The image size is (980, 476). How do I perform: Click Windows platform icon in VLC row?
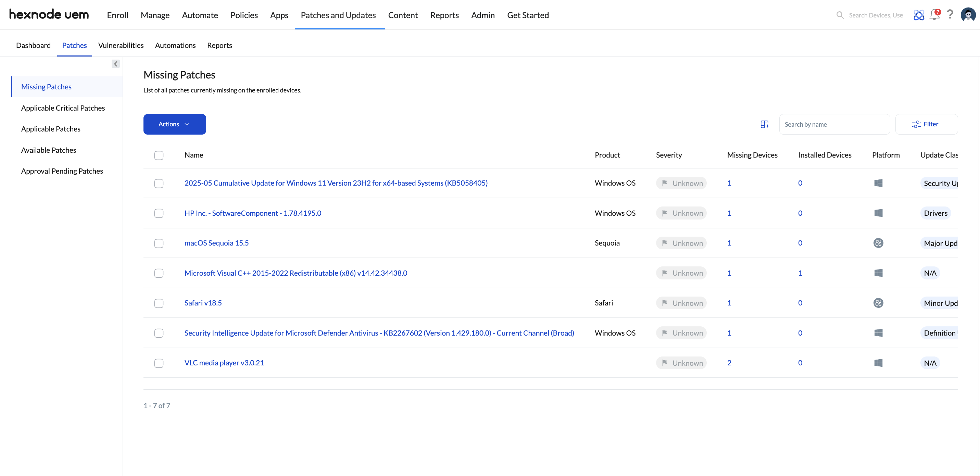pos(878,363)
